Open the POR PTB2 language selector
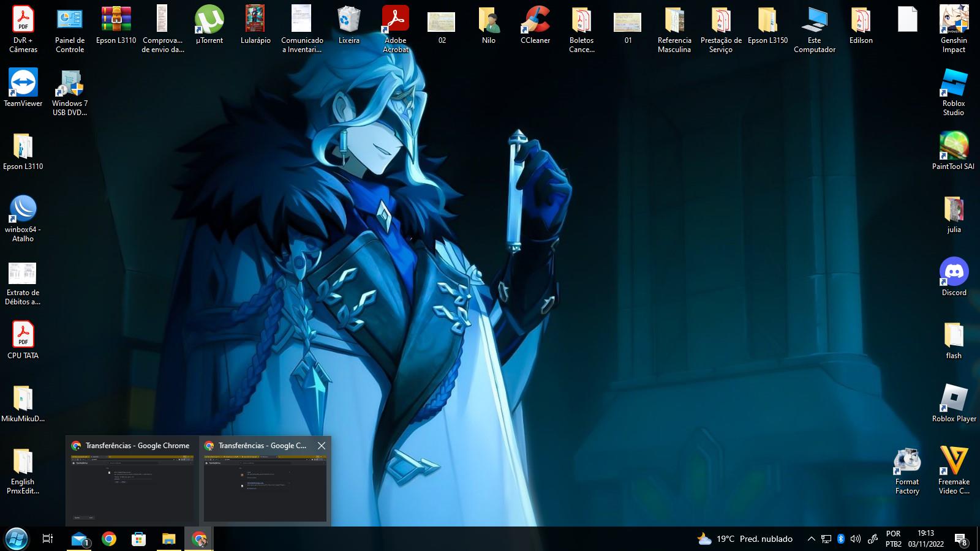 point(893,539)
